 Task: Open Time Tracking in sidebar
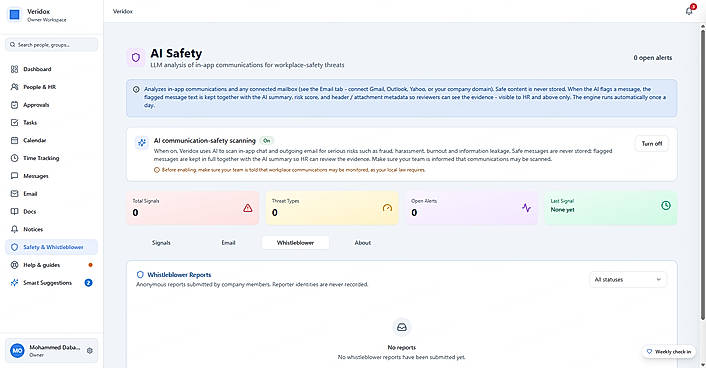(x=51, y=158)
